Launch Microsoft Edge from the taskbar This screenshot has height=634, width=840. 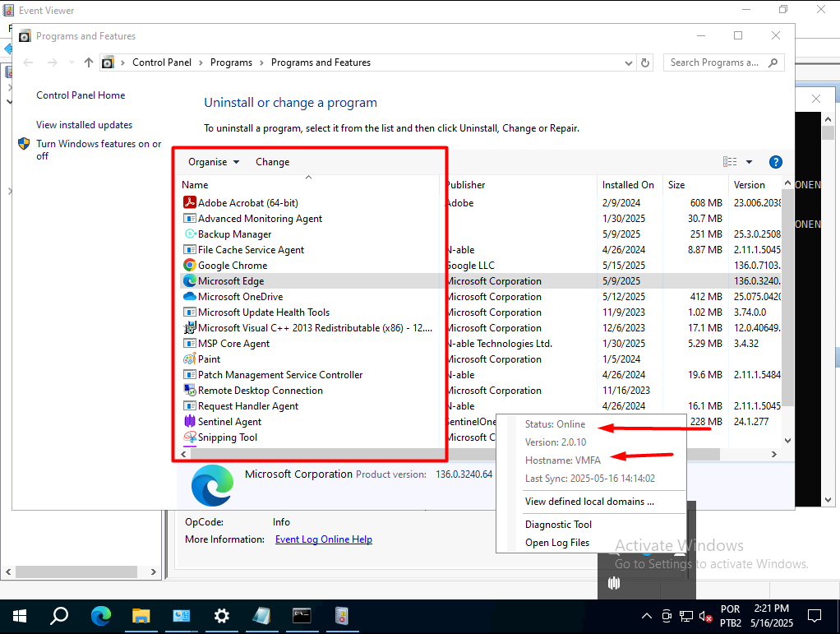click(101, 616)
